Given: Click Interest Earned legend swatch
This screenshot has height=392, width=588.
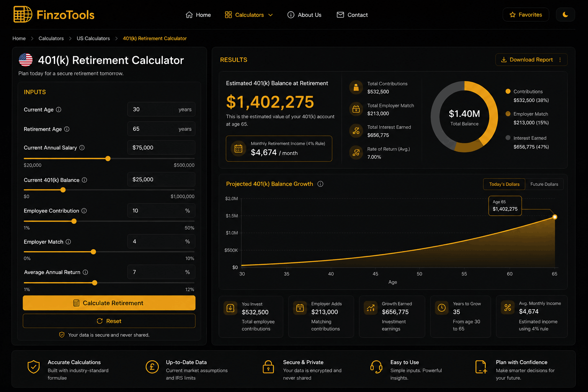Looking at the screenshot, I should 508,138.
